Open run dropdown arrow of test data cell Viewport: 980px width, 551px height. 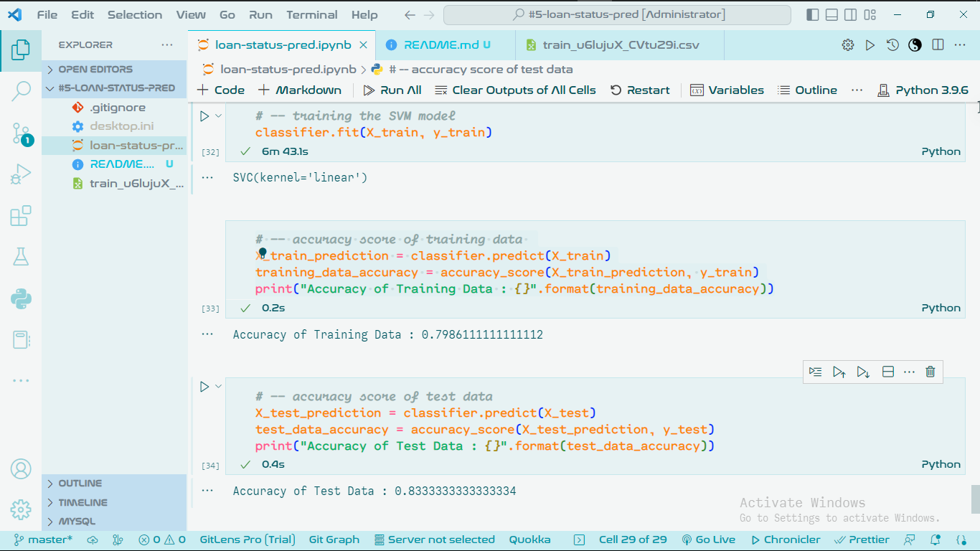coord(219,387)
